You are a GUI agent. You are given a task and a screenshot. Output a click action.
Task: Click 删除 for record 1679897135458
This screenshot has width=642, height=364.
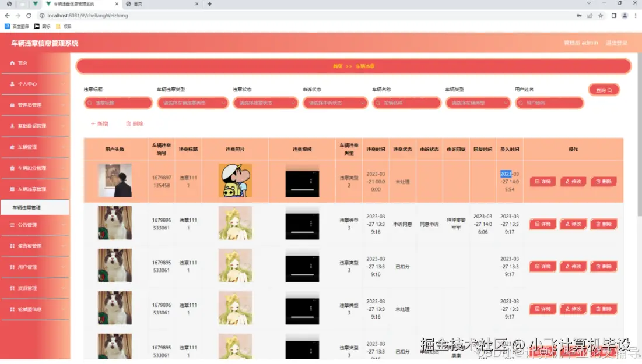click(x=604, y=182)
